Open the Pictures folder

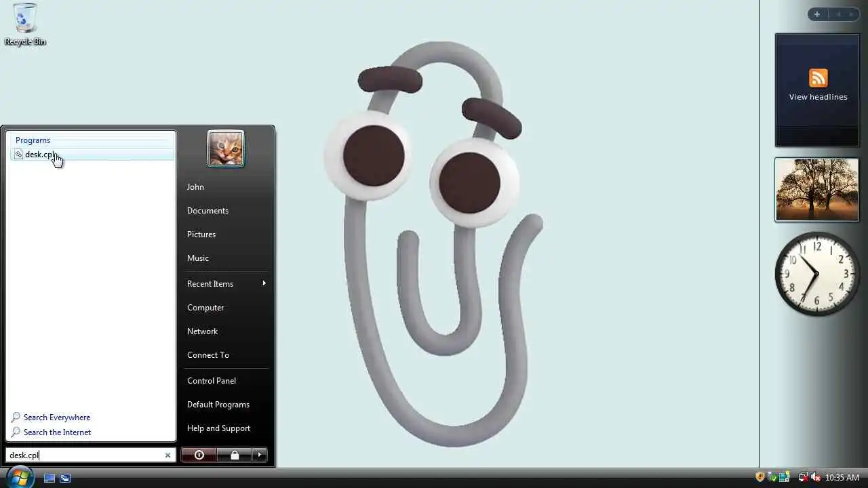[201, 235]
